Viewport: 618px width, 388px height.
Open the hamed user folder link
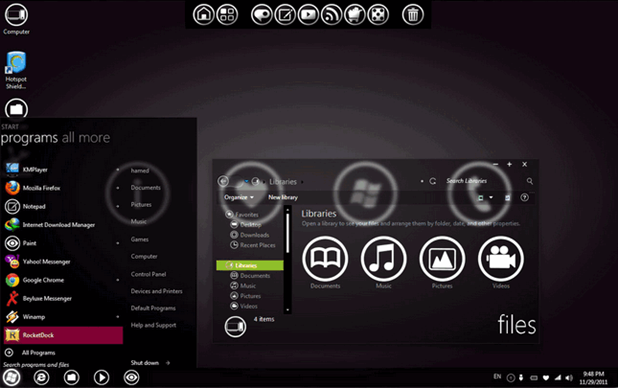140,170
